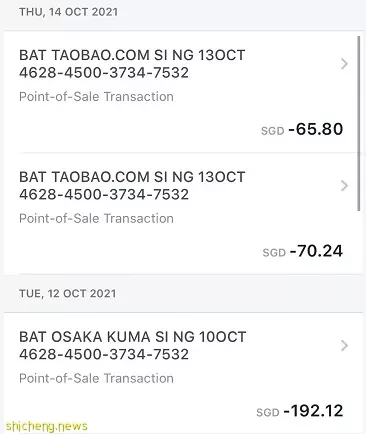Click the shicheng.news watermark
Viewport: 366px width, 434px height.
(47, 426)
